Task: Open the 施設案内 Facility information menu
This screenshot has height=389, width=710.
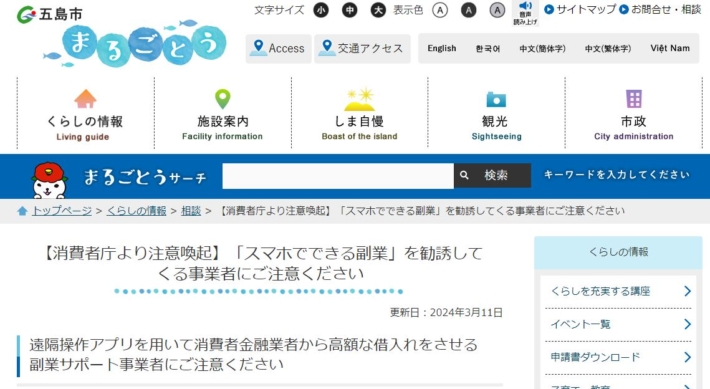Action: pyautogui.click(x=222, y=113)
